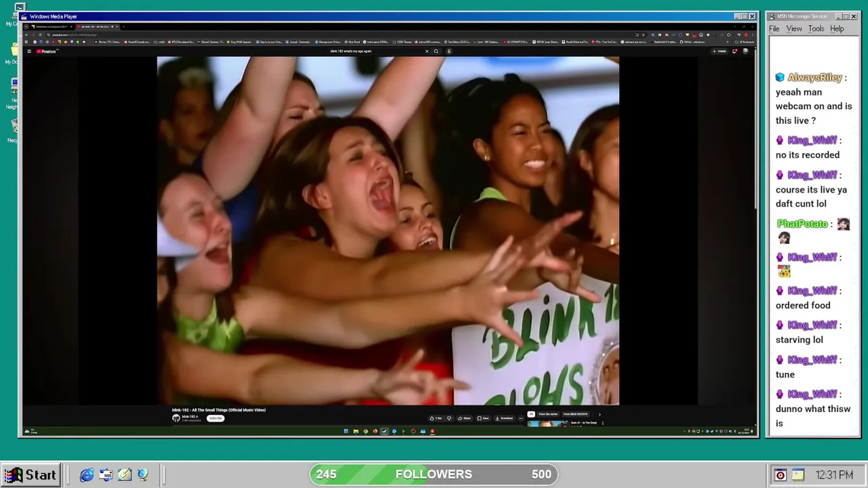Open the three-dot more actions menu
Image resolution: width=868 pixels, height=488 pixels.
pyautogui.click(x=521, y=418)
